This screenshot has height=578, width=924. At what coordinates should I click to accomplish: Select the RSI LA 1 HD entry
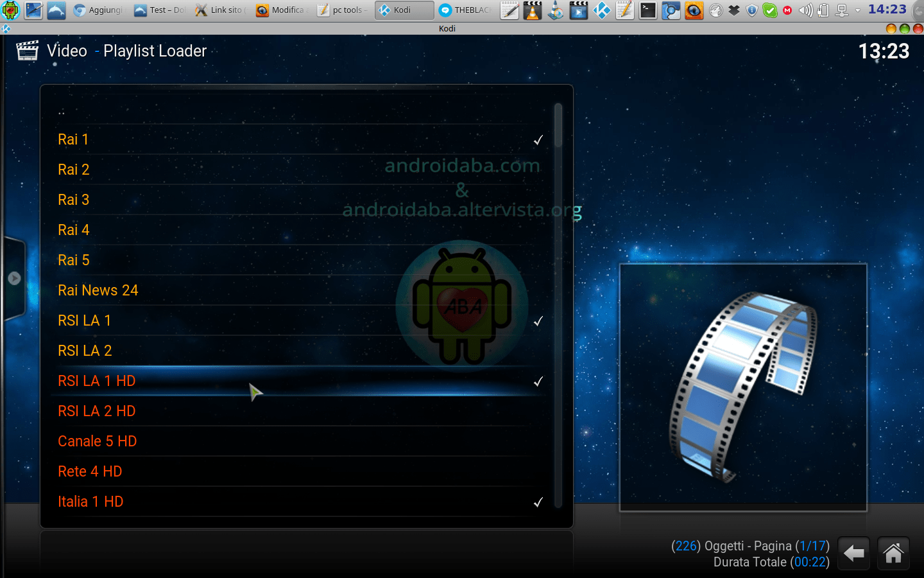click(300, 381)
